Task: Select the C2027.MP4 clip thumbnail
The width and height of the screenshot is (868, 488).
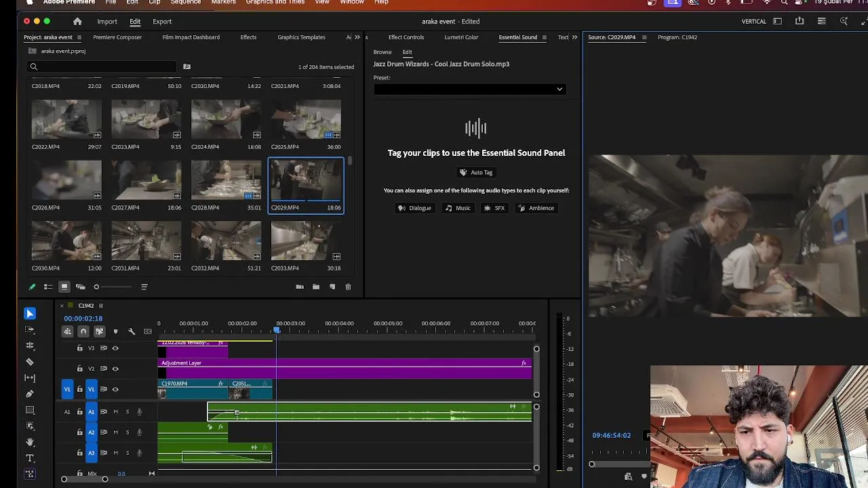Action: pyautogui.click(x=146, y=180)
